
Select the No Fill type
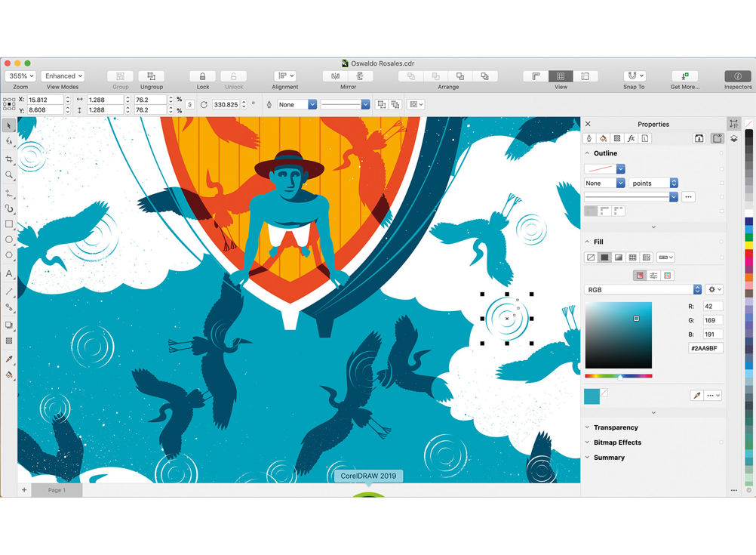pos(591,257)
